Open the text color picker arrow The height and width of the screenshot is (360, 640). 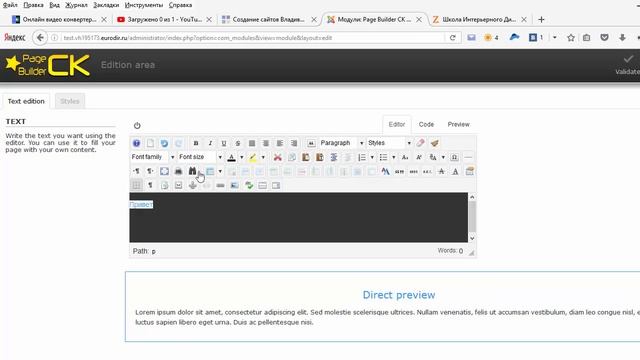(x=242, y=157)
